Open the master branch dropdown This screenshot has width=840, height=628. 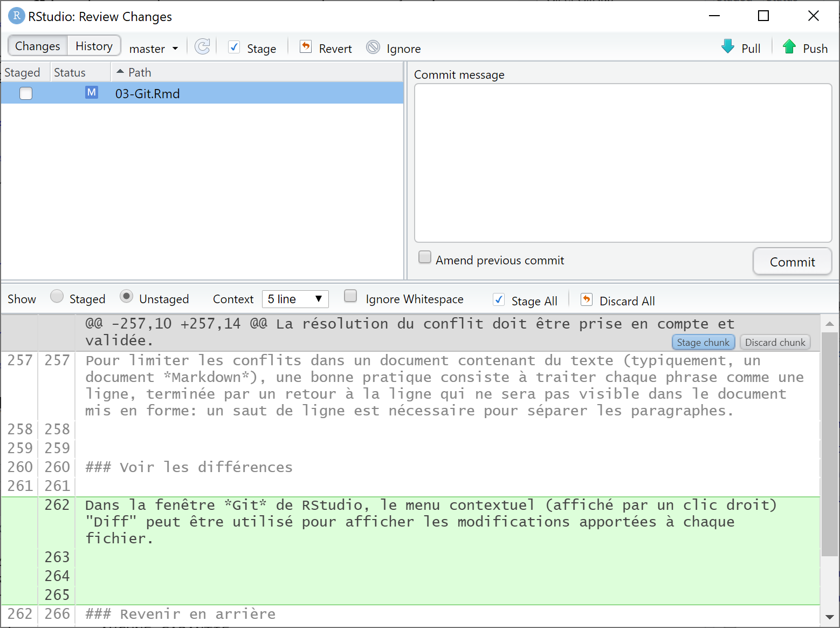click(154, 49)
